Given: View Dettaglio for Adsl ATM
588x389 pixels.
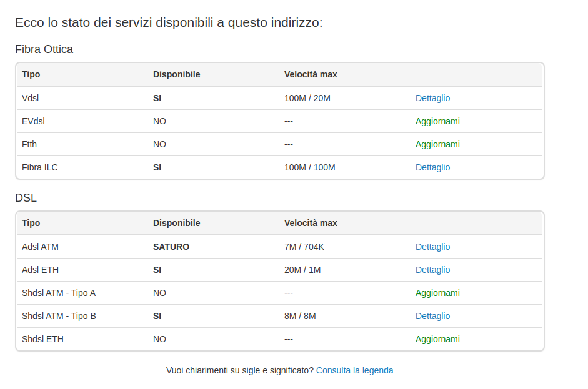Looking at the screenshot, I should (432, 247).
